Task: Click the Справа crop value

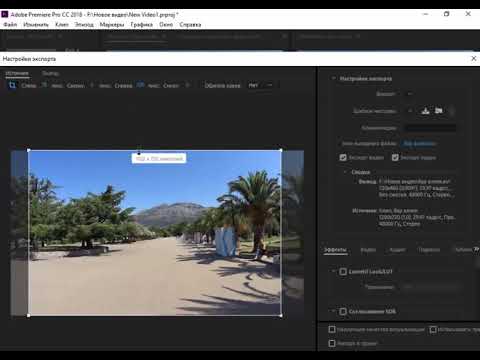Action: [140, 86]
